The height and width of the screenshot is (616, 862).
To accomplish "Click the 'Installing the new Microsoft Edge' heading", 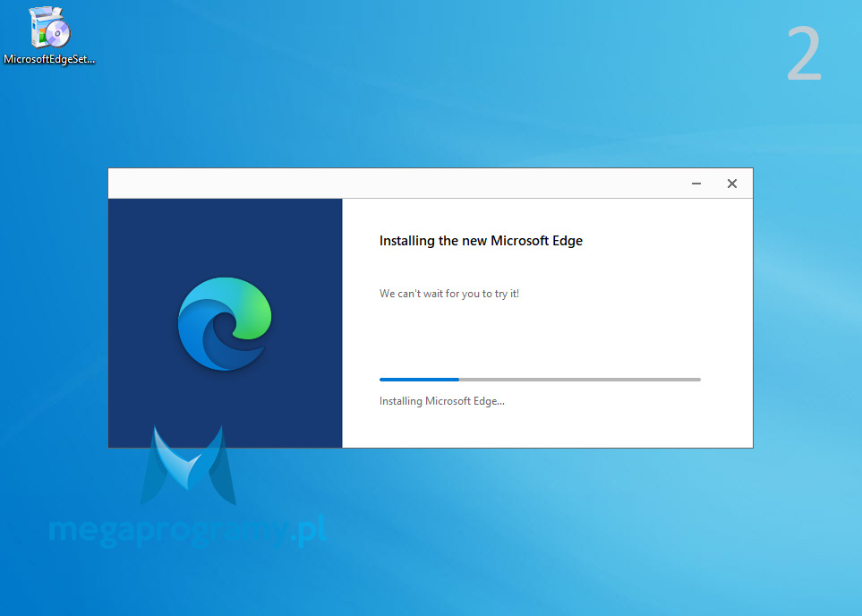I will click(481, 241).
